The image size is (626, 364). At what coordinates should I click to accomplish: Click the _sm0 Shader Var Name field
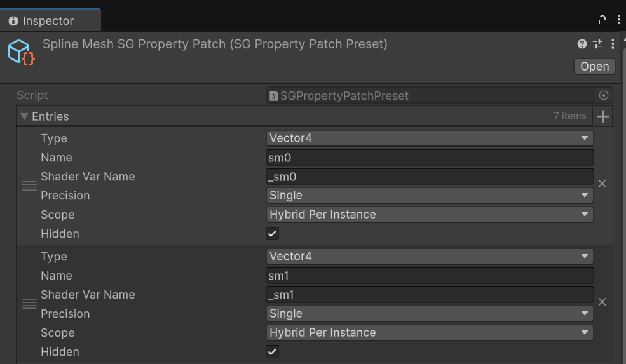point(430,177)
